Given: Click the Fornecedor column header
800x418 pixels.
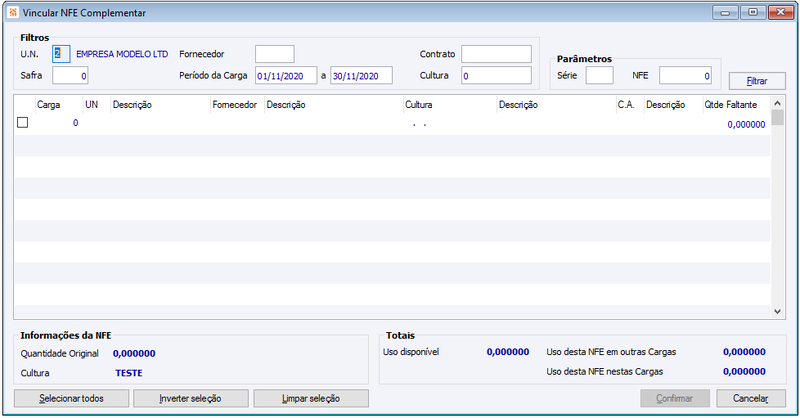Looking at the screenshot, I should (237, 105).
